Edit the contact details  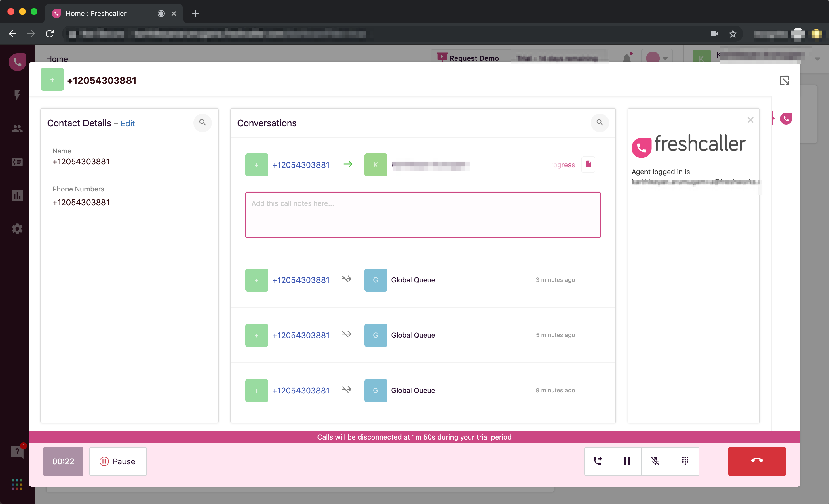coord(128,123)
